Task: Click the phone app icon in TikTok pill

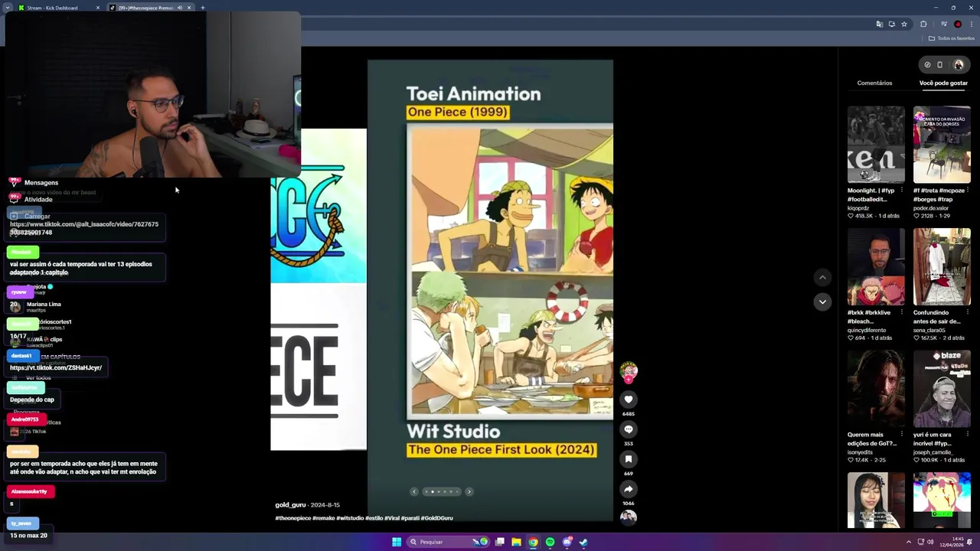Action: point(940,65)
